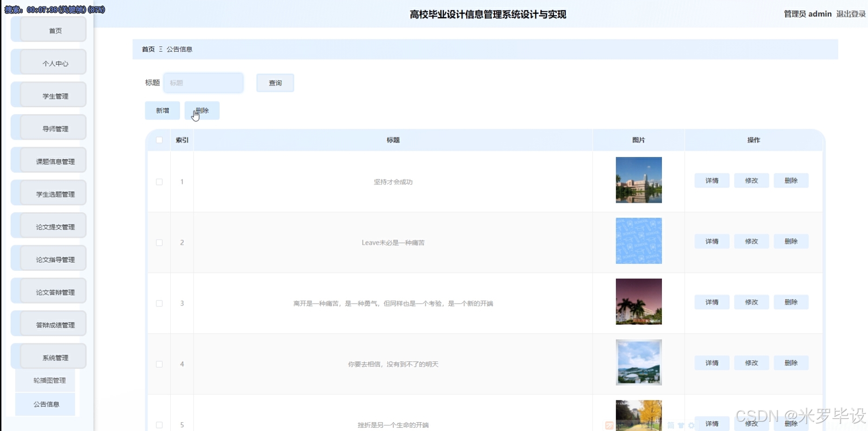Image resolution: width=868 pixels, height=431 pixels.
Task: Tick checkbox for row 3 announcement
Action: (x=159, y=303)
